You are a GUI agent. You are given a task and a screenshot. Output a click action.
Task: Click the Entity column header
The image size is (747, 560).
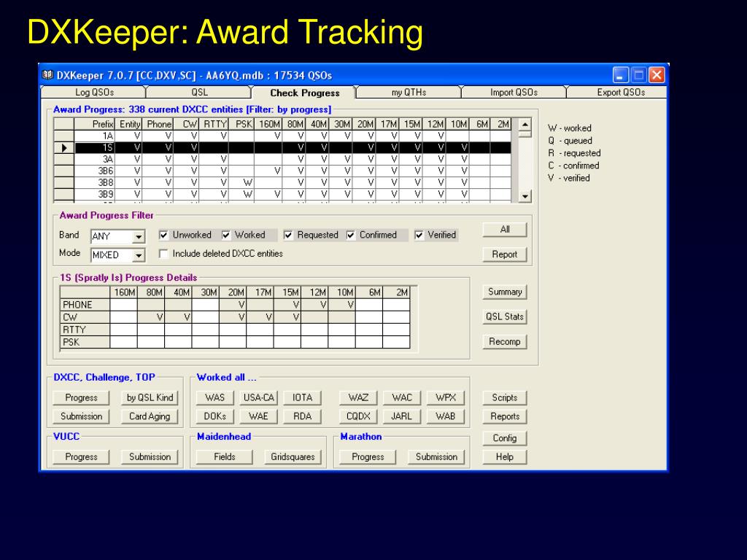[128, 124]
